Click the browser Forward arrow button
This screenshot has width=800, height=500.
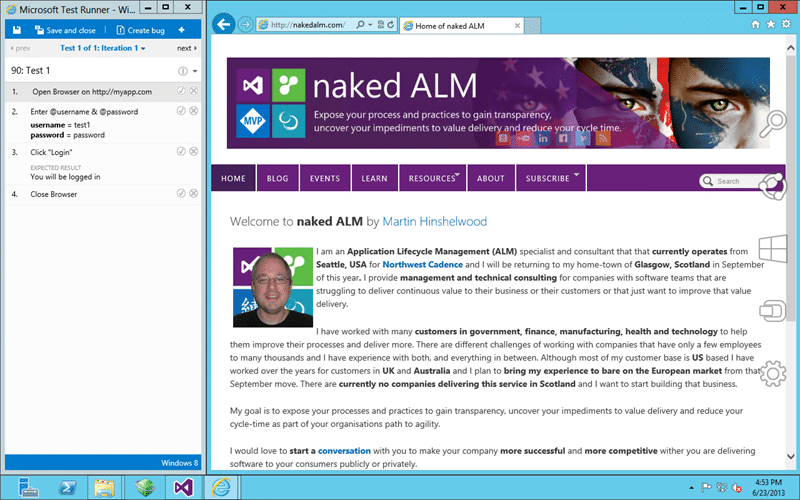tap(245, 24)
